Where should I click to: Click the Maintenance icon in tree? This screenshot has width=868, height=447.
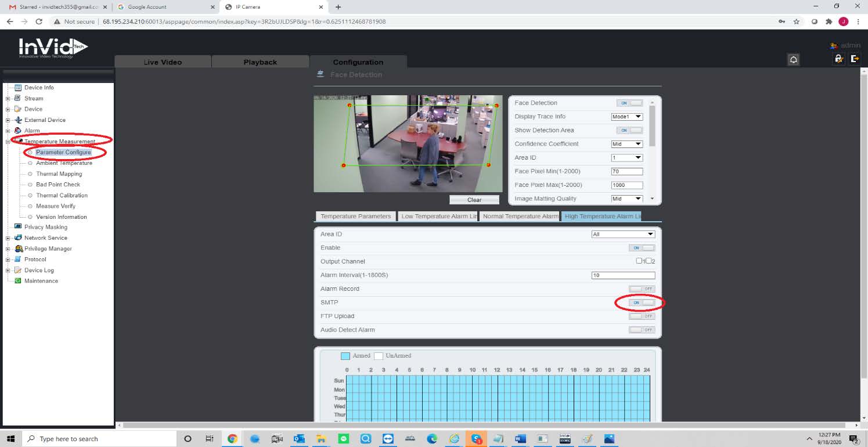pyautogui.click(x=17, y=281)
